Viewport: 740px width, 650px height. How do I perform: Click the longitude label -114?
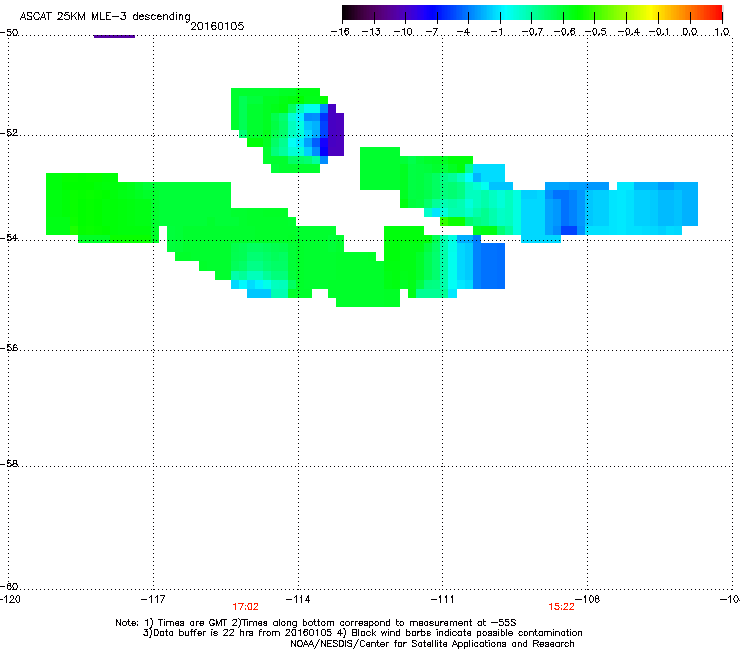coord(298,599)
